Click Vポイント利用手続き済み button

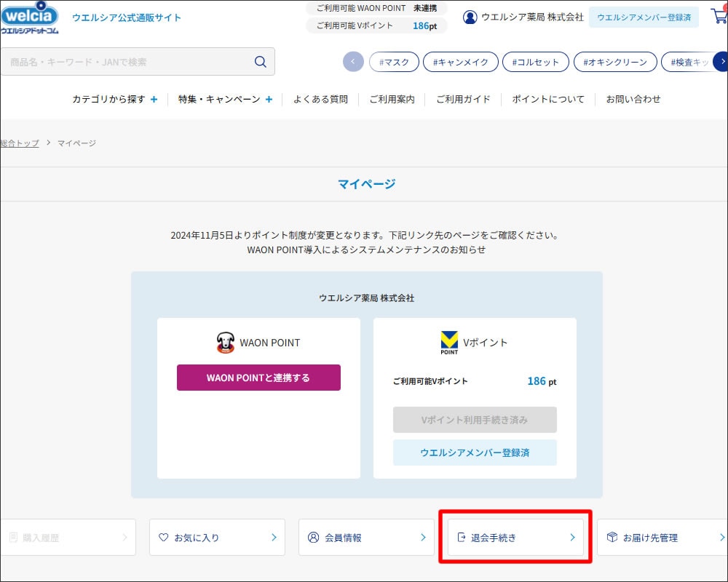[x=475, y=420]
